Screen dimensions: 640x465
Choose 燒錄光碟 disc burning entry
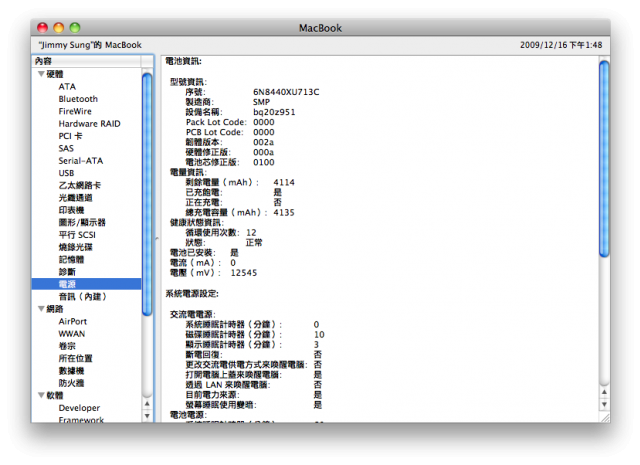(x=76, y=247)
